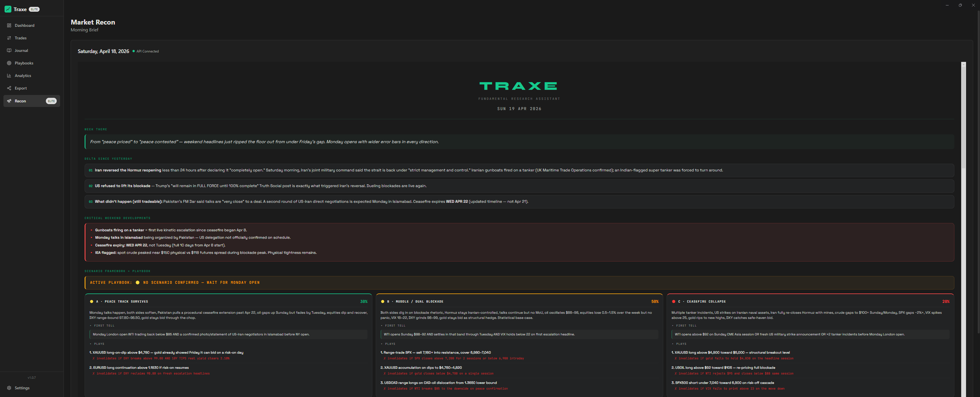The image size is (980, 397).
Task: Select delta 02 'US refused to lift its blockade'
Action: (x=519, y=186)
